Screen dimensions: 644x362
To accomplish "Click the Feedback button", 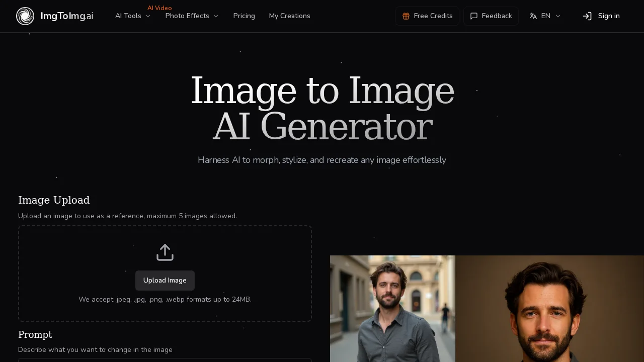I will 491,16.
